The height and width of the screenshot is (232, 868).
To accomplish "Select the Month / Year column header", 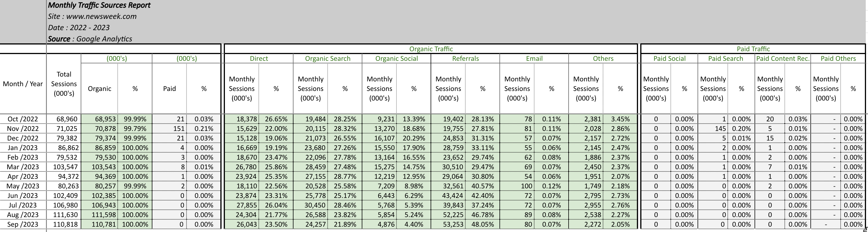I will pos(23,84).
